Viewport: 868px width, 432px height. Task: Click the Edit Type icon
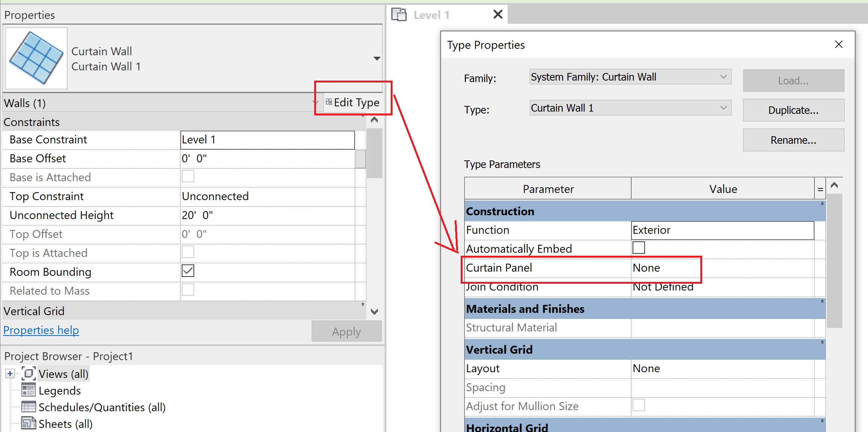pos(329,102)
